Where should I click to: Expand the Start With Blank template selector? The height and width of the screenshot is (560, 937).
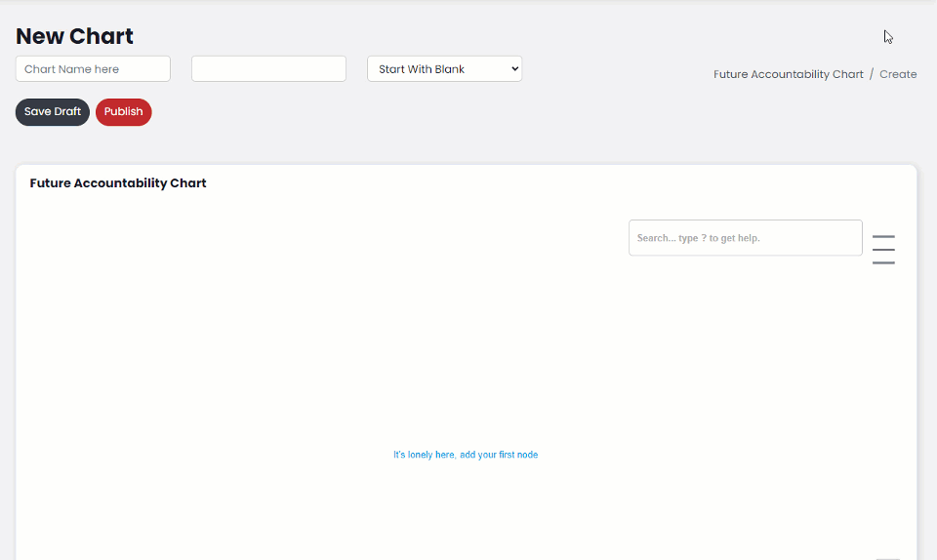pos(444,69)
